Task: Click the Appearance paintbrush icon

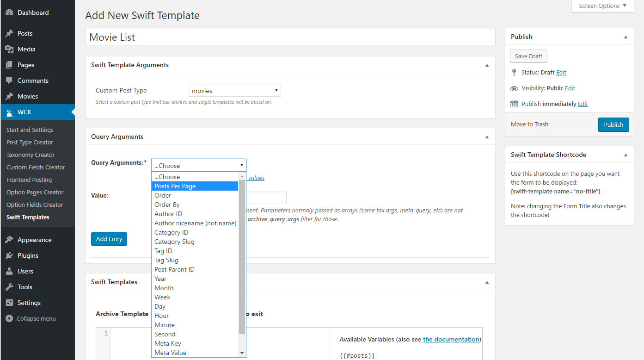Action: coord(9,240)
